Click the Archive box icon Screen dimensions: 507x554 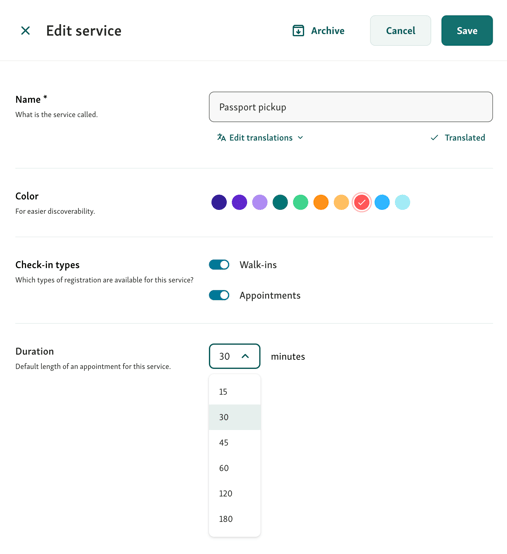coord(298,31)
